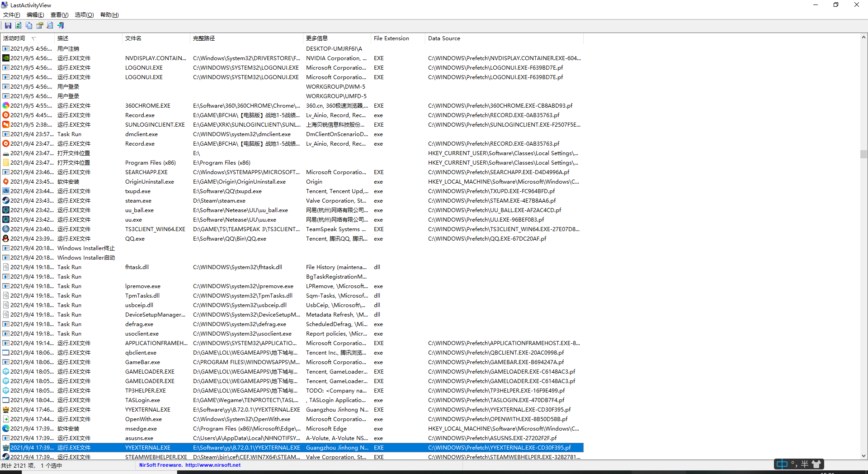The image size is (868, 474).
Task: Click the vertical scrollbar up arrow
Action: click(863, 38)
